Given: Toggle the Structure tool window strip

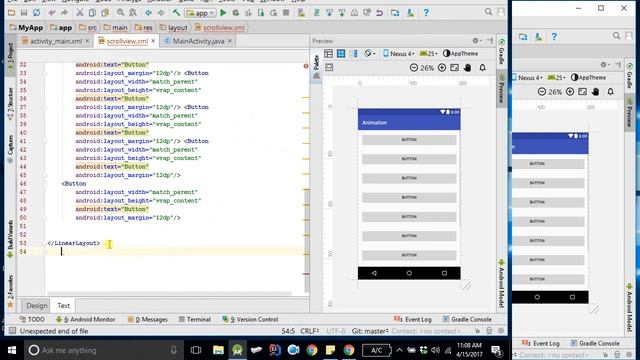Looking at the screenshot, I should [10, 103].
